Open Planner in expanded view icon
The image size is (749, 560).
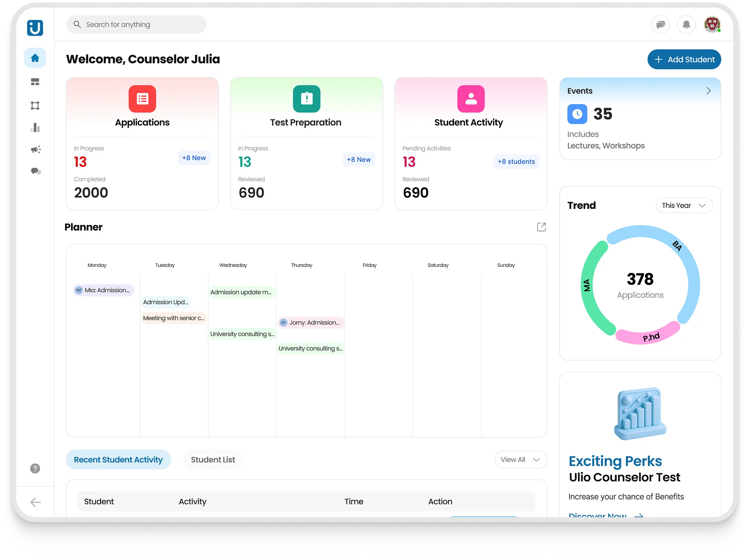click(541, 227)
